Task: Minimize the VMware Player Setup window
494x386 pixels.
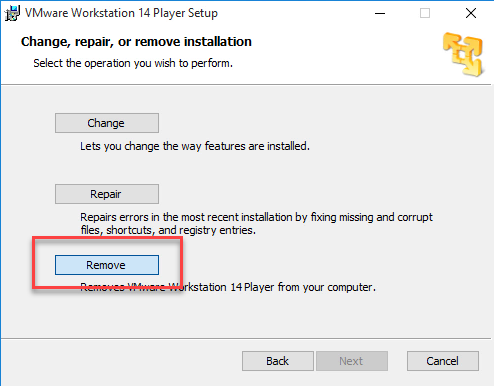Action: tap(380, 13)
